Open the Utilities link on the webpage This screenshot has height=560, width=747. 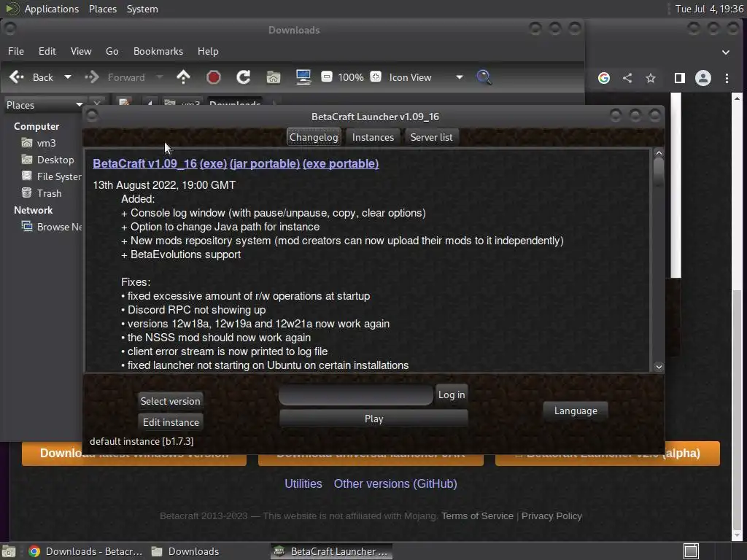click(x=303, y=484)
